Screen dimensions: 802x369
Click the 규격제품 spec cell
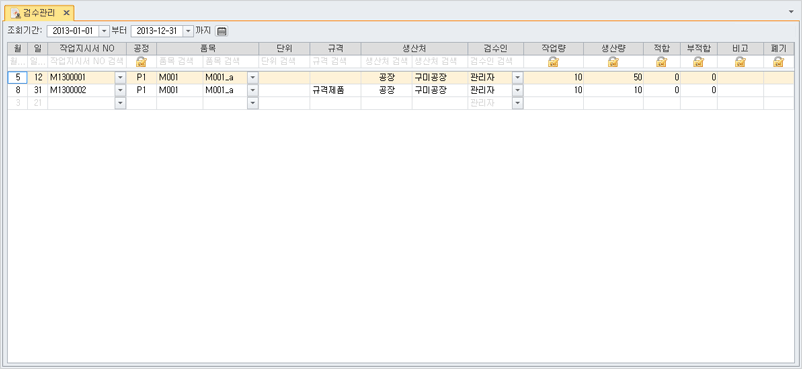(x=335, y=90)
